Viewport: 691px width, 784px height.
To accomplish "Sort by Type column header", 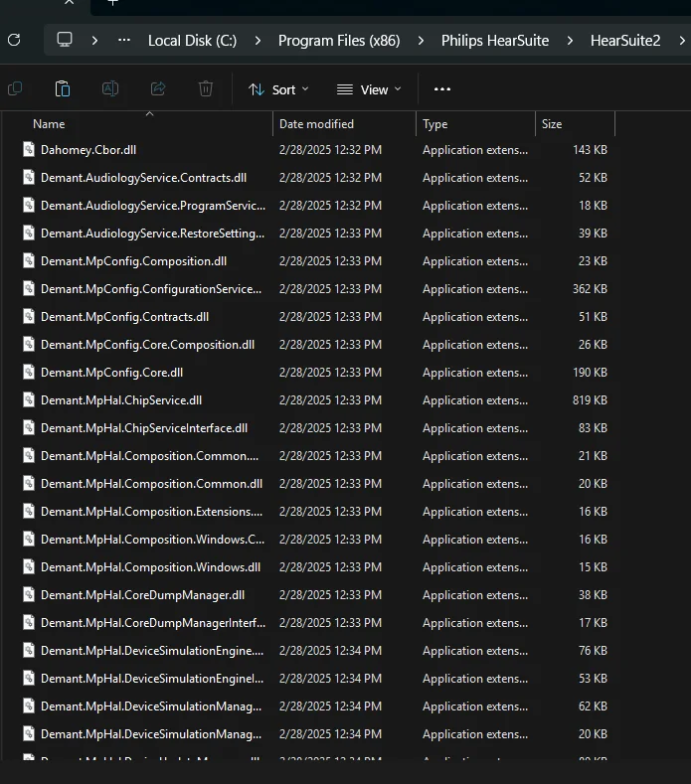I will tap(434, 124).
